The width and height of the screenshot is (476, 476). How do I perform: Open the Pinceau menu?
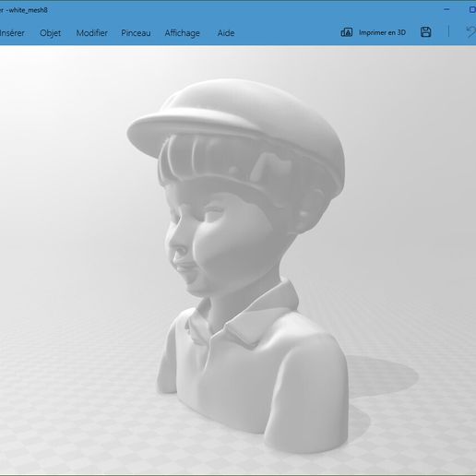136,33
